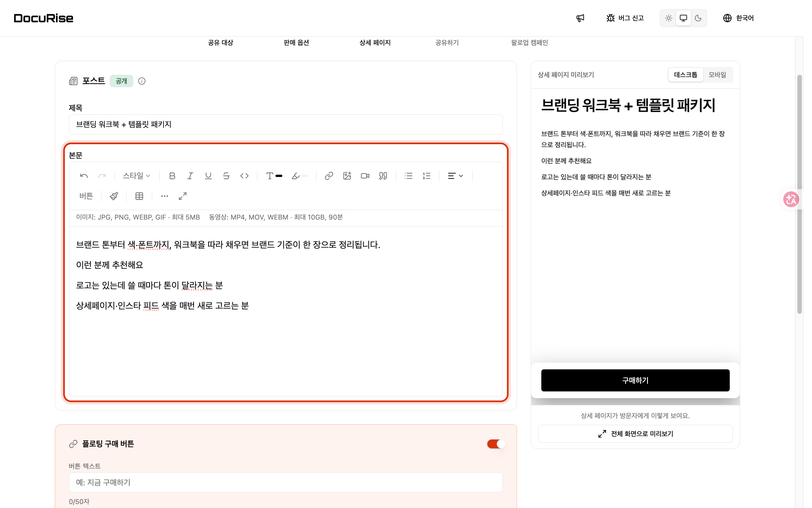
Task: Click 전체 화면으로 미리보기 button
Action: (635, 434)
